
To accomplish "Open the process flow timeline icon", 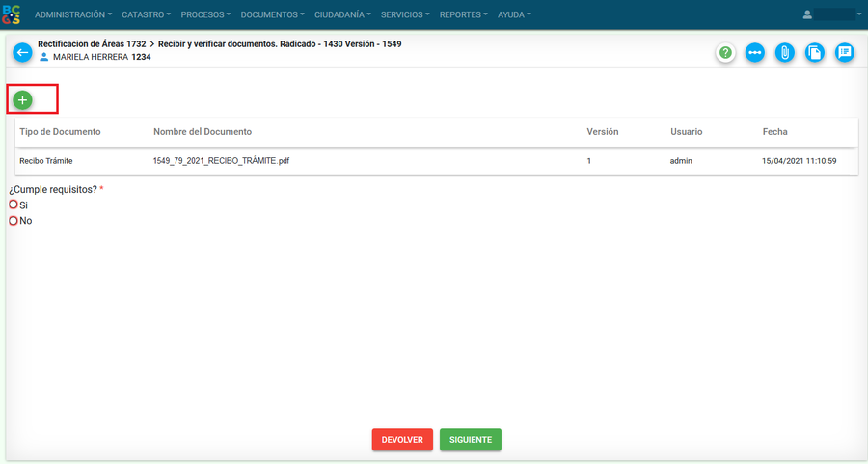I will 755,53.
